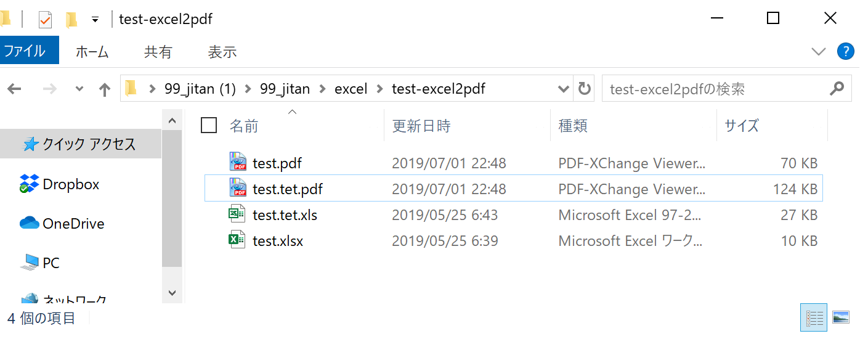Go up one folder level
868x339 pixels.
point(105,89)
